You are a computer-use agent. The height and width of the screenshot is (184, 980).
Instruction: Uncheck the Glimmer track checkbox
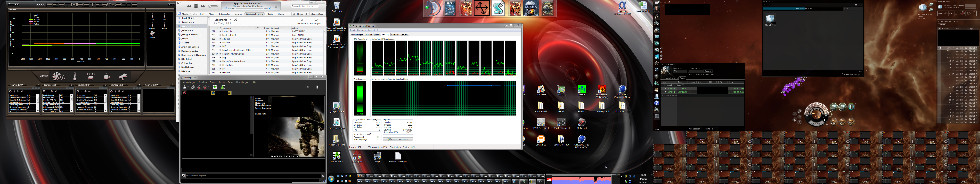(220, 72)
